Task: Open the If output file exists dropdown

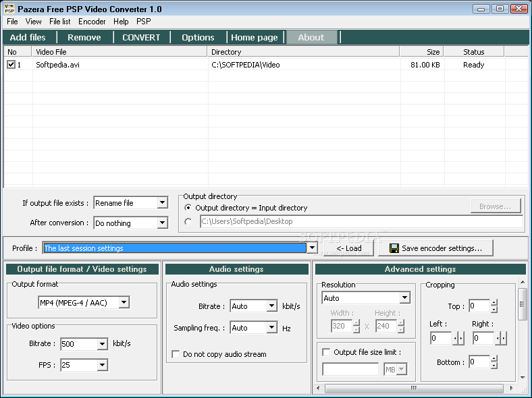Action: (x=163, y=203)
